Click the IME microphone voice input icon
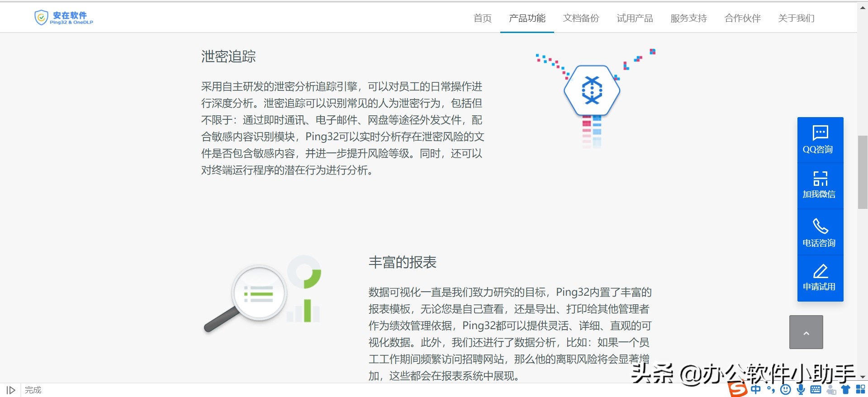868x397 pixels. click(801, 389)
